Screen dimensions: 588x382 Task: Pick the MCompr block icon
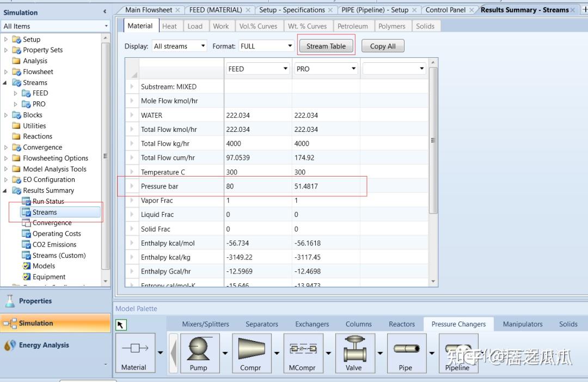tap(302, 349)
